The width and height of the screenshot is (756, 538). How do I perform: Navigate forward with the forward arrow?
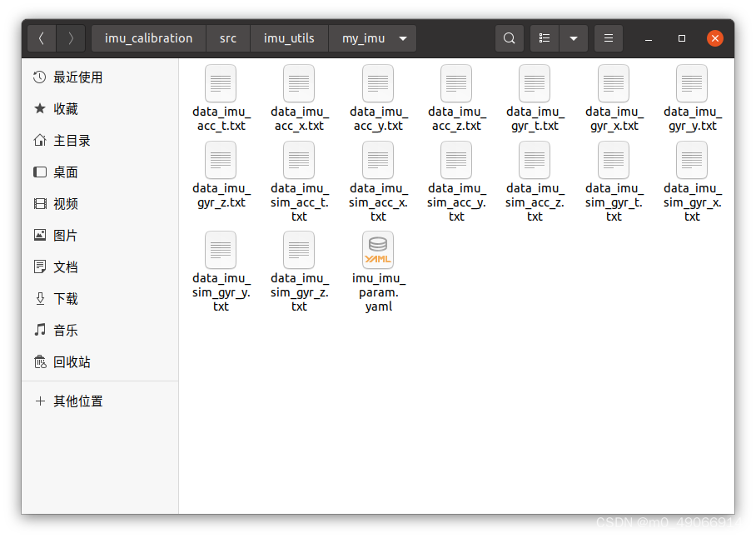coord(71,37)
